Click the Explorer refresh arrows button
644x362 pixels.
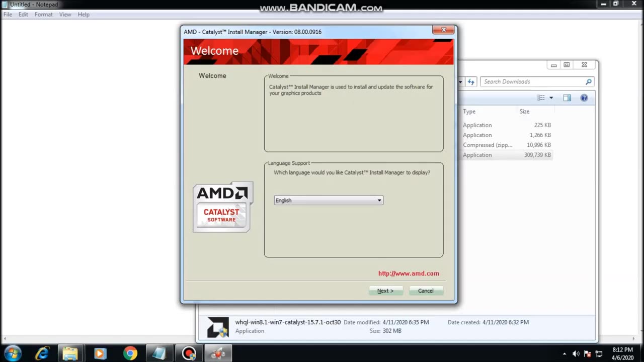[471, 81]
